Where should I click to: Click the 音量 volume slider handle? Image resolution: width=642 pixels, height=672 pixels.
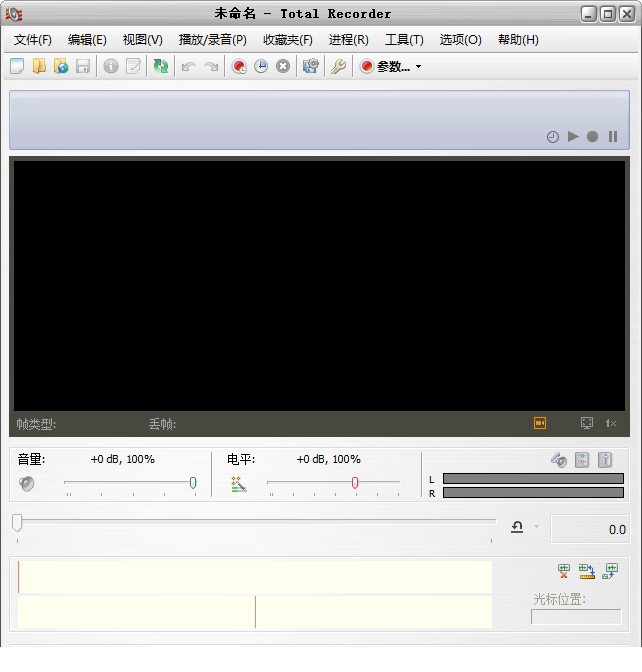(x=193, y=483)
